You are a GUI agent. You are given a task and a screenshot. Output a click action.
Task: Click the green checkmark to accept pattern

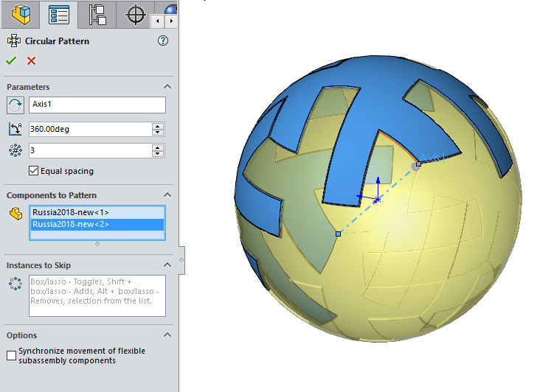11,60
